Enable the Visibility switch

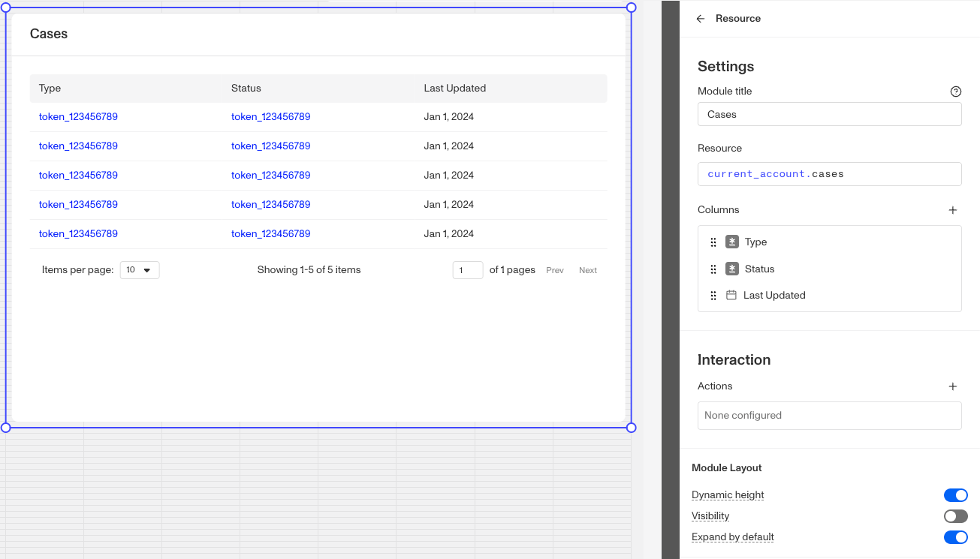(956, 516)
